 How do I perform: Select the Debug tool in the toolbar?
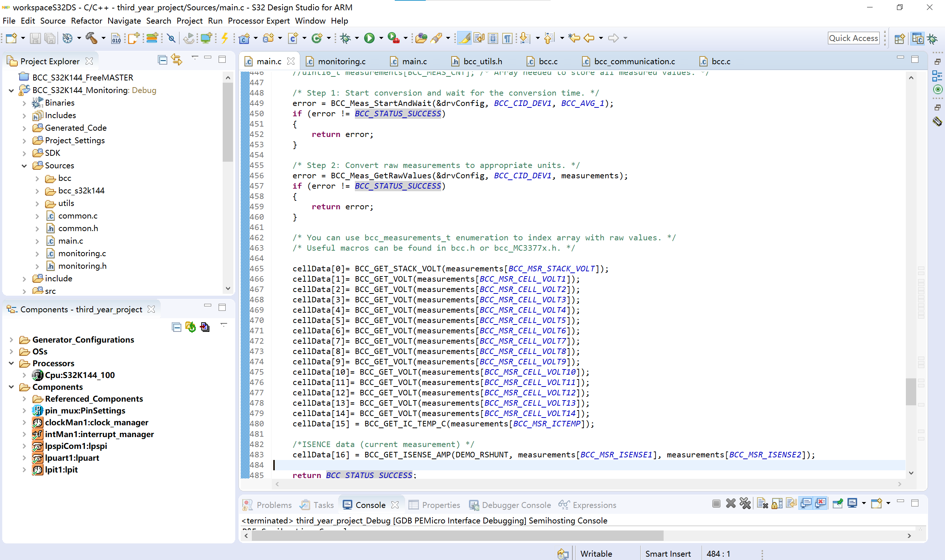[345, 38]
